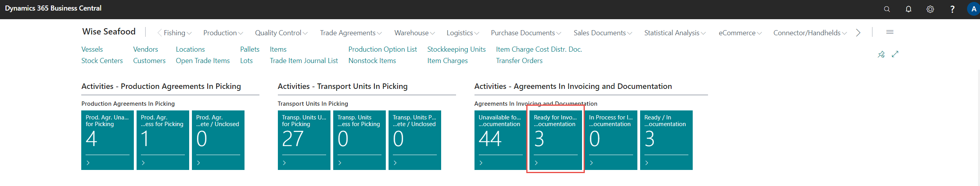
Task: Open the search magnifier in top bar
Action: [x=887, y=9]
